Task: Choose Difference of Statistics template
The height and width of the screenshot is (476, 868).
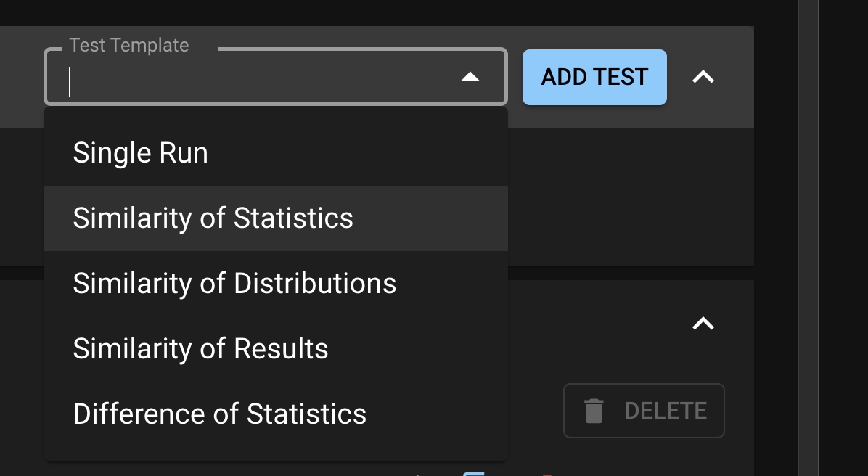Action: [219, 414]
